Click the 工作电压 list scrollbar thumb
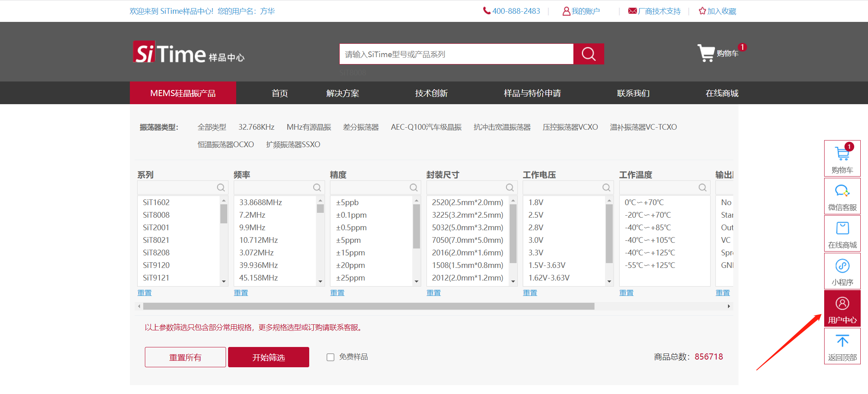The image size is (868, 394). pyautogui.click(x=609, y=233)
